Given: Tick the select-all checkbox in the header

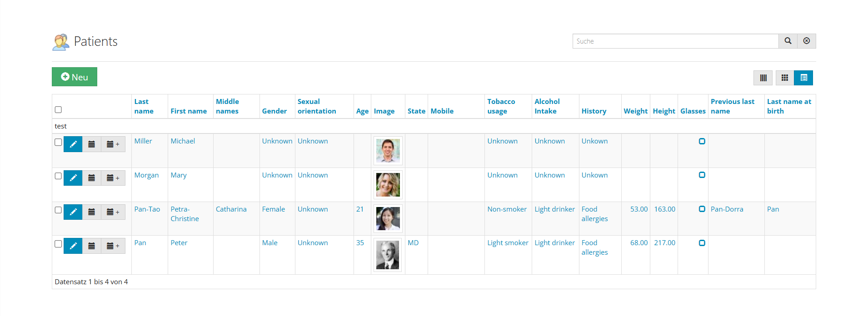Looking at the screenshot, I should [x=58, y=109].
